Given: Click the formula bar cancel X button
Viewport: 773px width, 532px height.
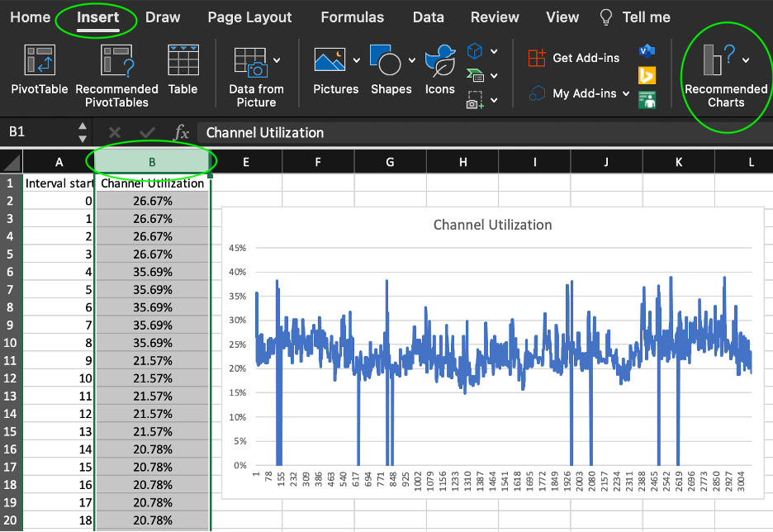Looking at the screenshot, I should click(114, 132).
